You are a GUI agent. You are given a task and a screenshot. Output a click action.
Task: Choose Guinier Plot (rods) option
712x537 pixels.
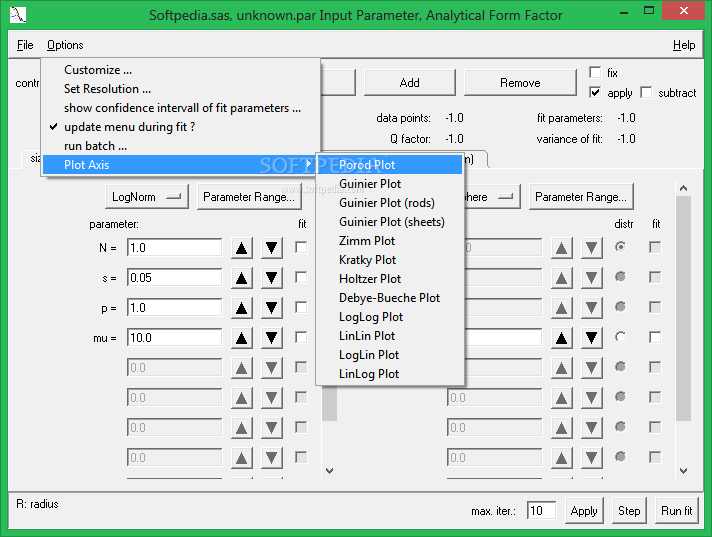point(390,203)
